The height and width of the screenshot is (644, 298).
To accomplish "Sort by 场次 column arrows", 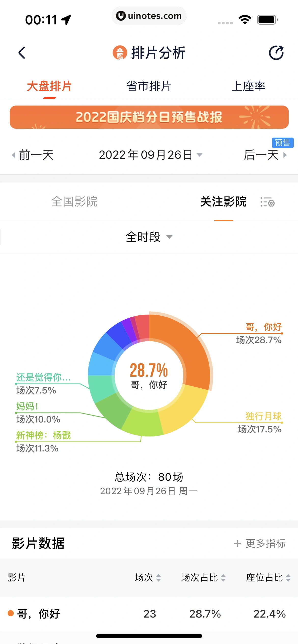I will 158,578.
